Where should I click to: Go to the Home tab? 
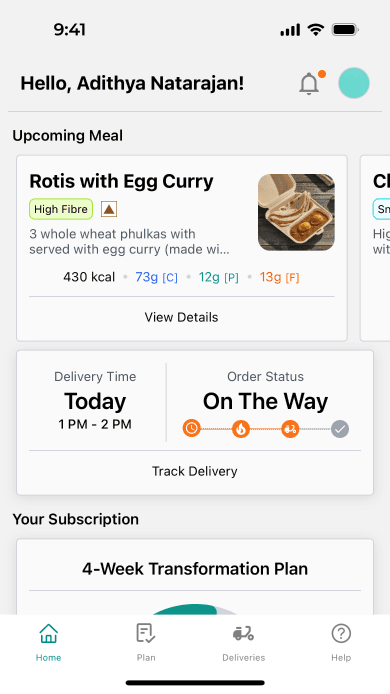coord(48,642)
